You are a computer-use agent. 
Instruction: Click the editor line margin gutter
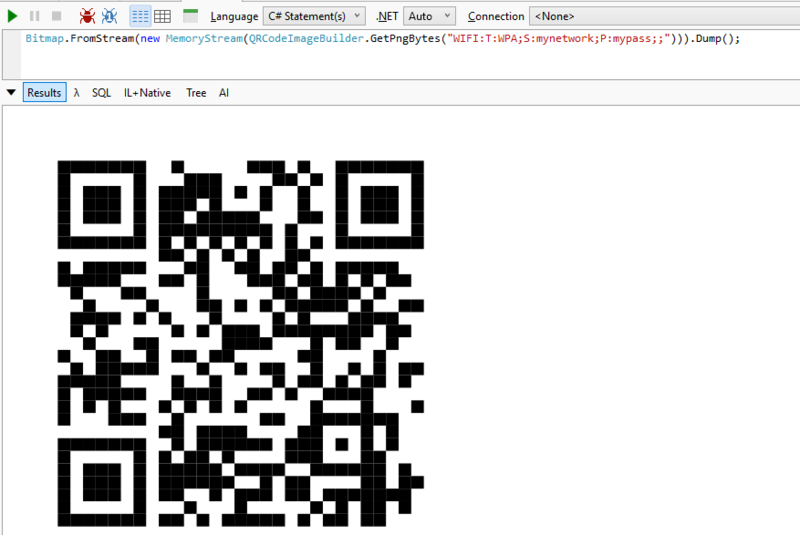12,54
